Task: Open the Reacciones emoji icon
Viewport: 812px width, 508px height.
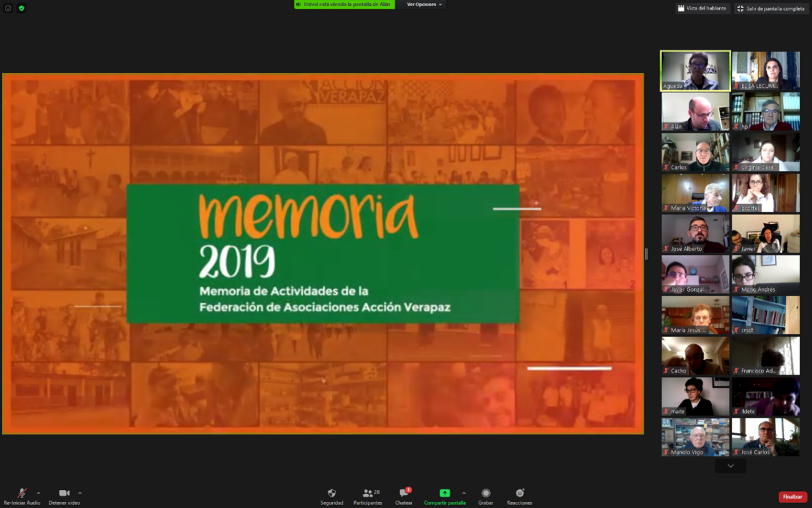Action: point(519,493)
